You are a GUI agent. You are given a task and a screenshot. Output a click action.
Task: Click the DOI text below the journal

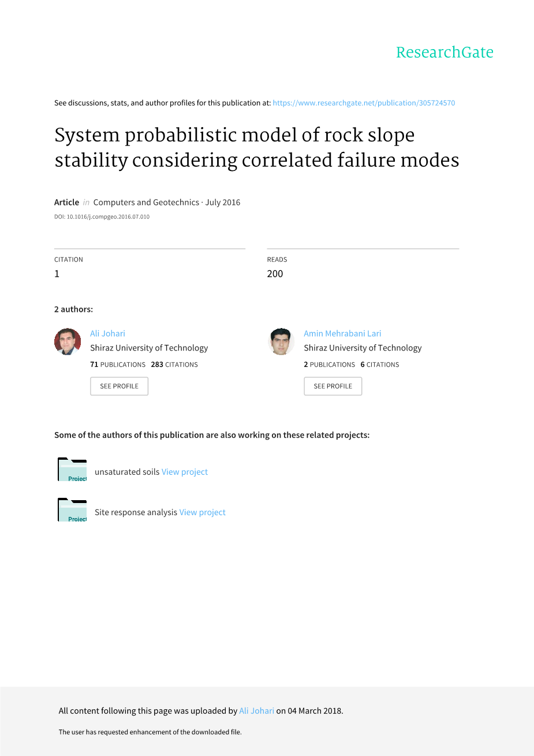click(102, 217)
